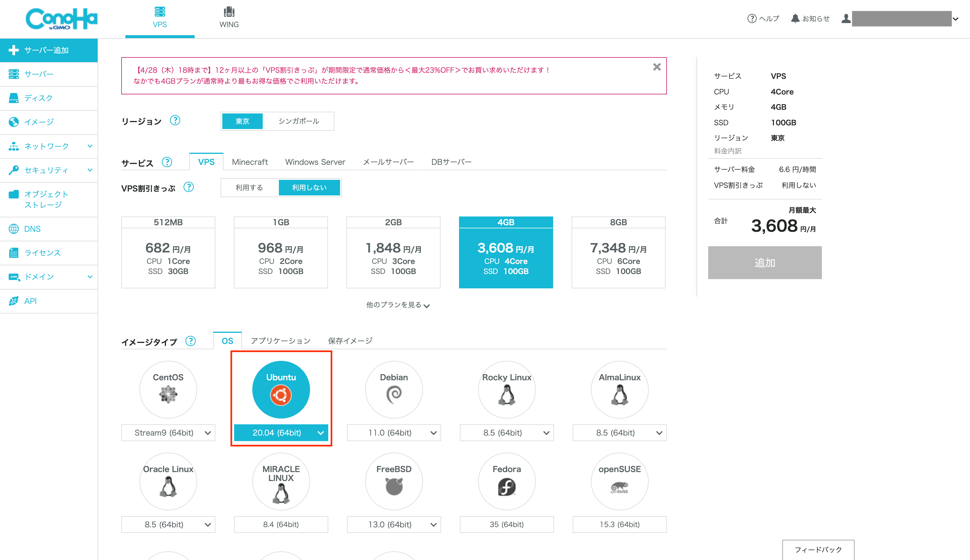Expand the セキュリティ sidebar menu
Screen dimensions: 970x560
click(x=49, y=170)
